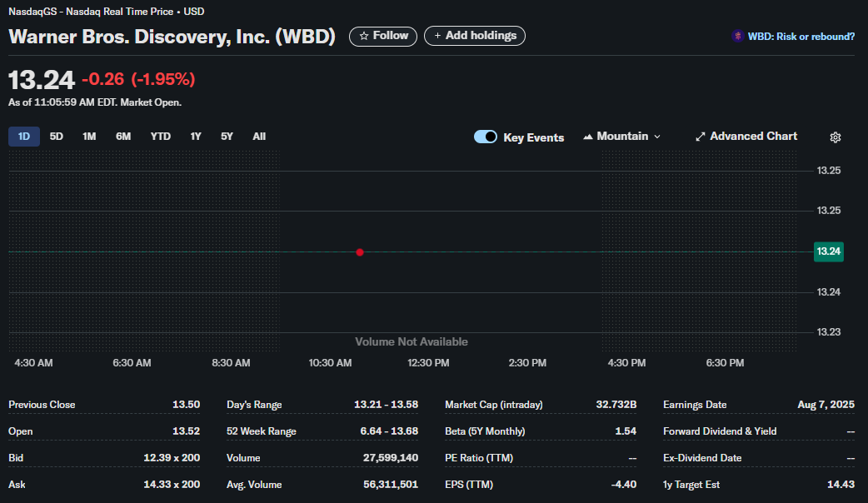Click the -0.26 (-1.95%) price change
Viewport: 868px width, 503px height.
pyautogui.click(x=138, y=79)
